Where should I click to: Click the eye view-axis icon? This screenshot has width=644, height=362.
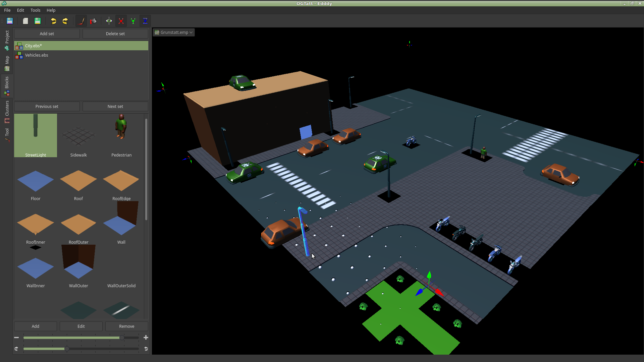[x=109, y=21]
